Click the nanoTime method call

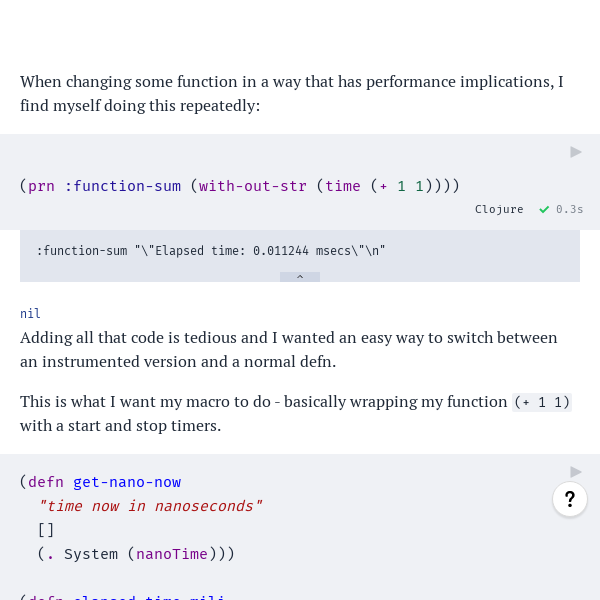(x=172, y=554)
